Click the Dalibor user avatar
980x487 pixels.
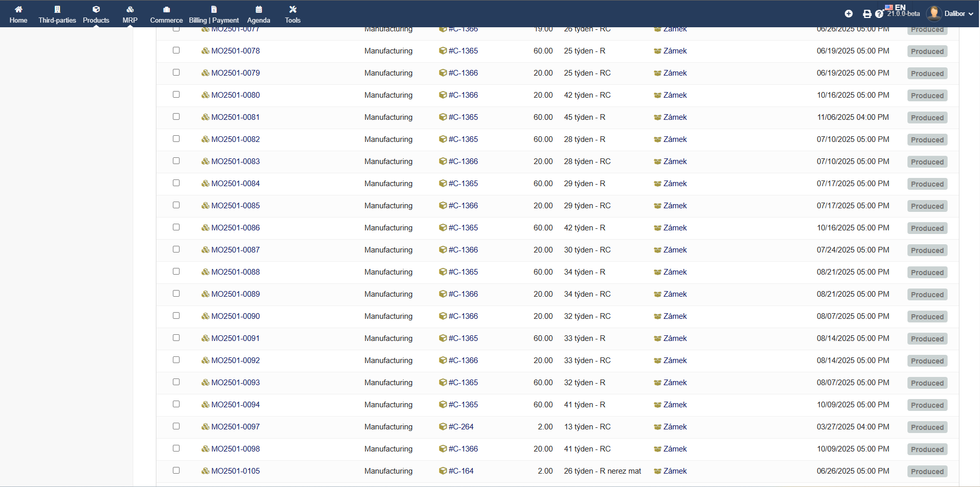click(x=934, y=14)
